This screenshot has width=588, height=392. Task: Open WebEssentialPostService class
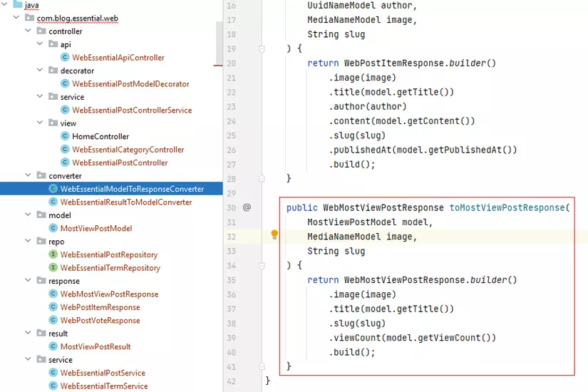(103, 373)
